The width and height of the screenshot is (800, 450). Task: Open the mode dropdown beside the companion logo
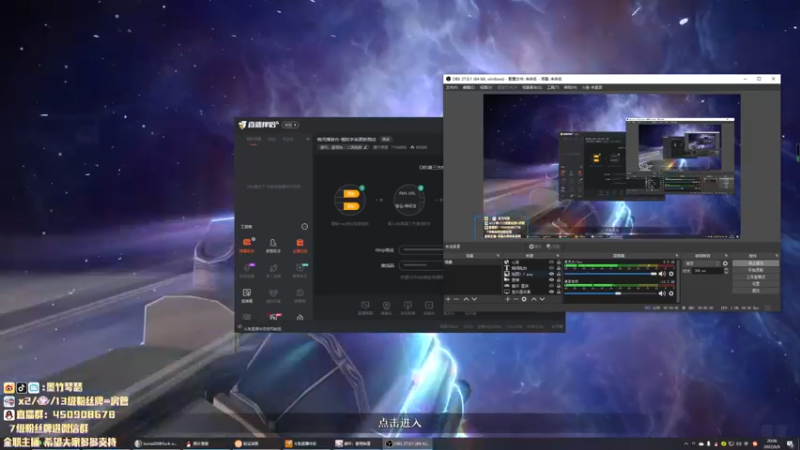(290, 125)
